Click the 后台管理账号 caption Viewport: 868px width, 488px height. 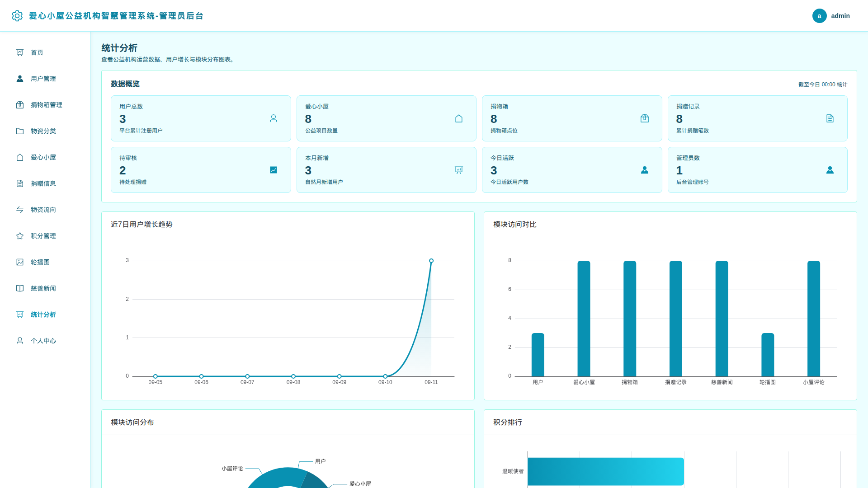693,182
